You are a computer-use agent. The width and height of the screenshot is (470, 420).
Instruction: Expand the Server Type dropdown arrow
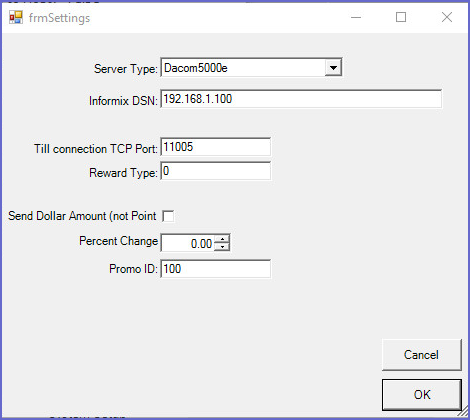point(333,68)
